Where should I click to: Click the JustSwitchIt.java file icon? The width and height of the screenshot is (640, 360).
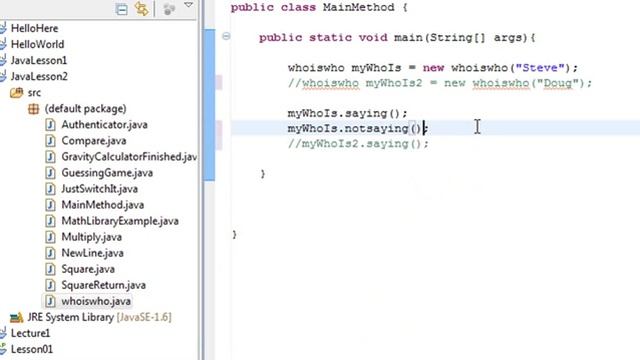pos(50,189)
